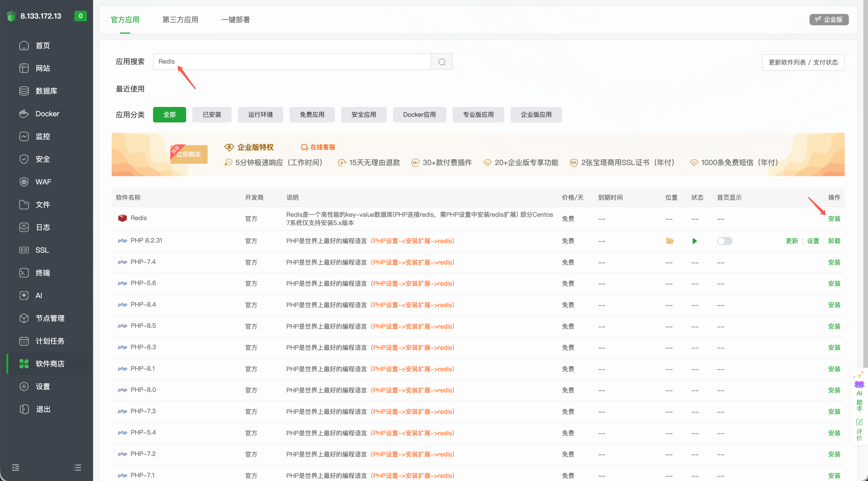
Task: Open the 软件商店 software store icon
Action: 24,364
